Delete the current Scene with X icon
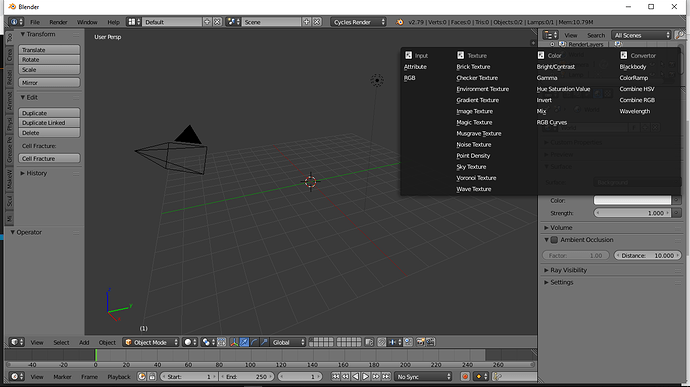The height and width of the screenshot is (387, 690). pyautogui.click(x=316, y=22)
